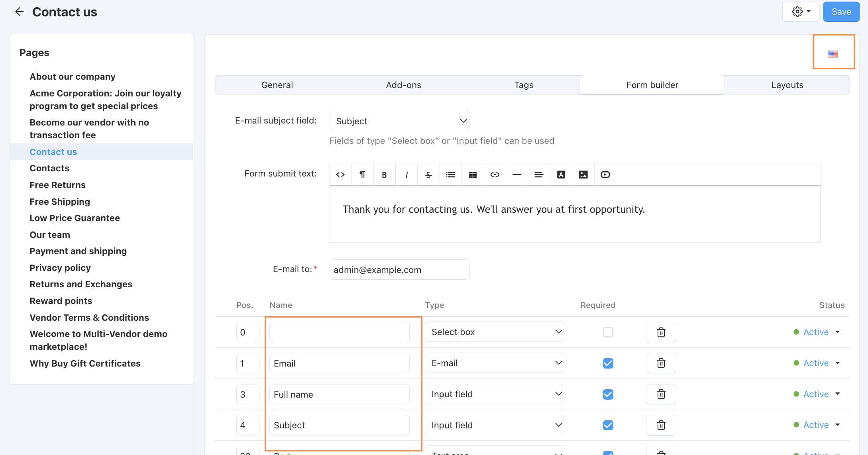This screenshot has width=868, height=455.
Task: Toggle bold formatting
Action: coord(384,175)
